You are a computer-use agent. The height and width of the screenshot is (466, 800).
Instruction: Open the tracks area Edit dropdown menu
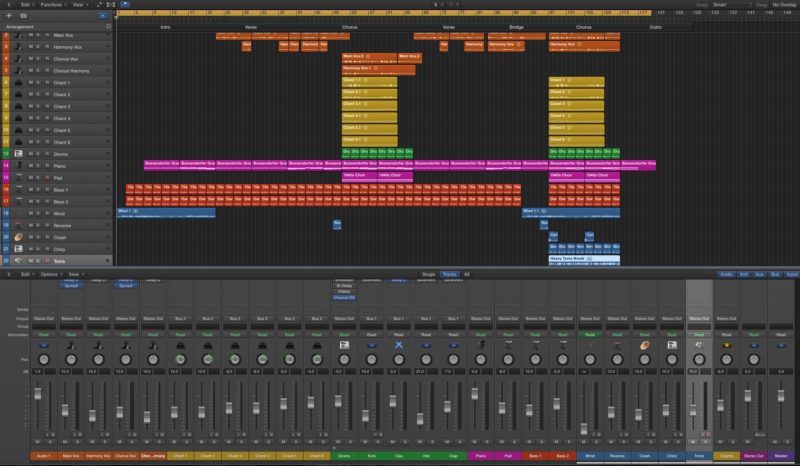[26, 5]
